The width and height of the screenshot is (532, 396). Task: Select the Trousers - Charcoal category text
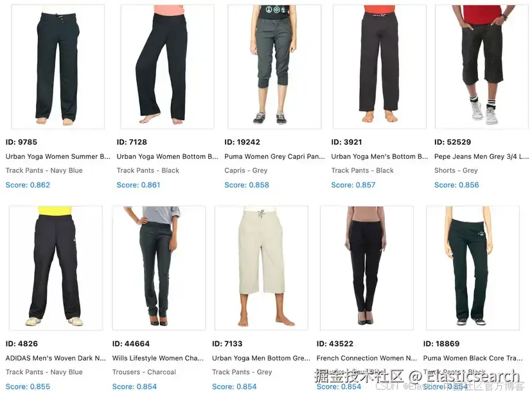point(144,372)
